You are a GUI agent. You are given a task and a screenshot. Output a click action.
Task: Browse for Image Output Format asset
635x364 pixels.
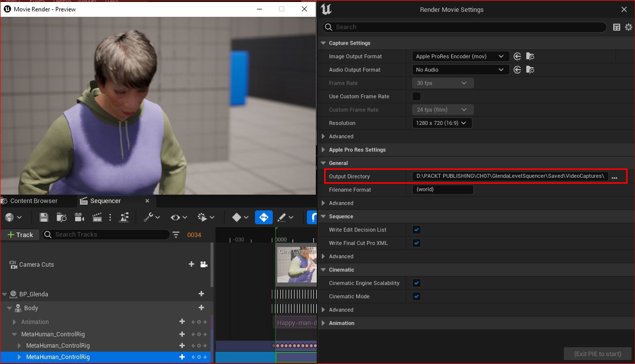pos(530,56)
